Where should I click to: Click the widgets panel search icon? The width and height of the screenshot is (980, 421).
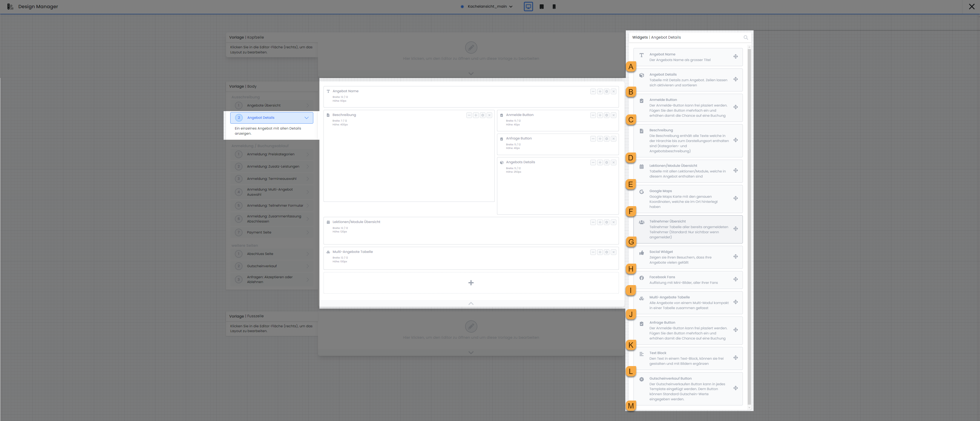point(746,38)
